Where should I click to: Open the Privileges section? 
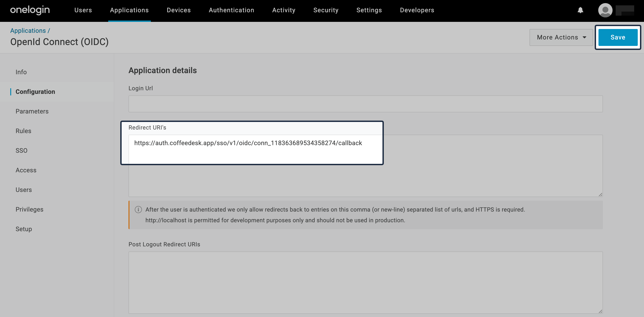(x=29, y=209)
